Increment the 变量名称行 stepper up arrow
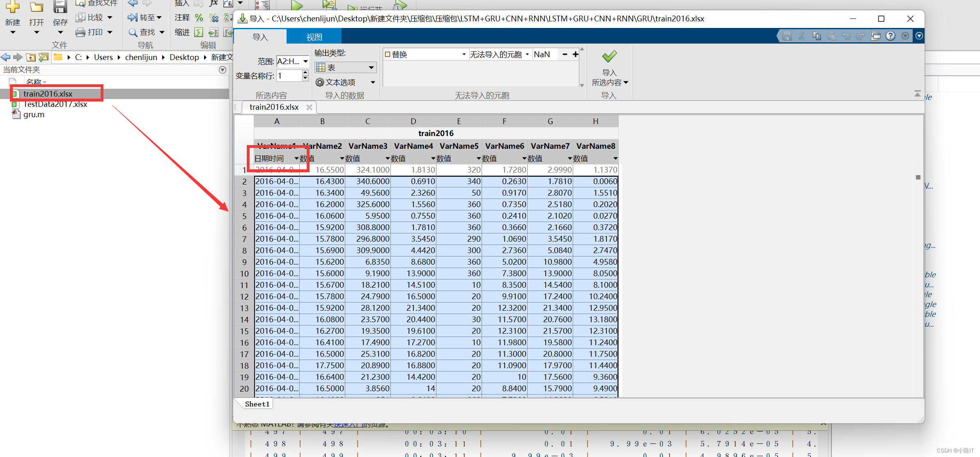 click(305, 72)
